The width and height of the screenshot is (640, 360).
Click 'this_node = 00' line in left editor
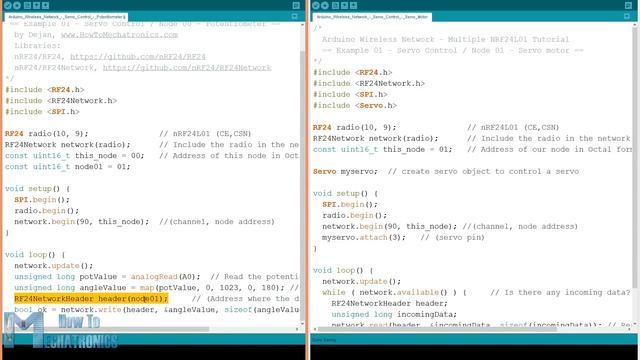click(x=74, y=156)
